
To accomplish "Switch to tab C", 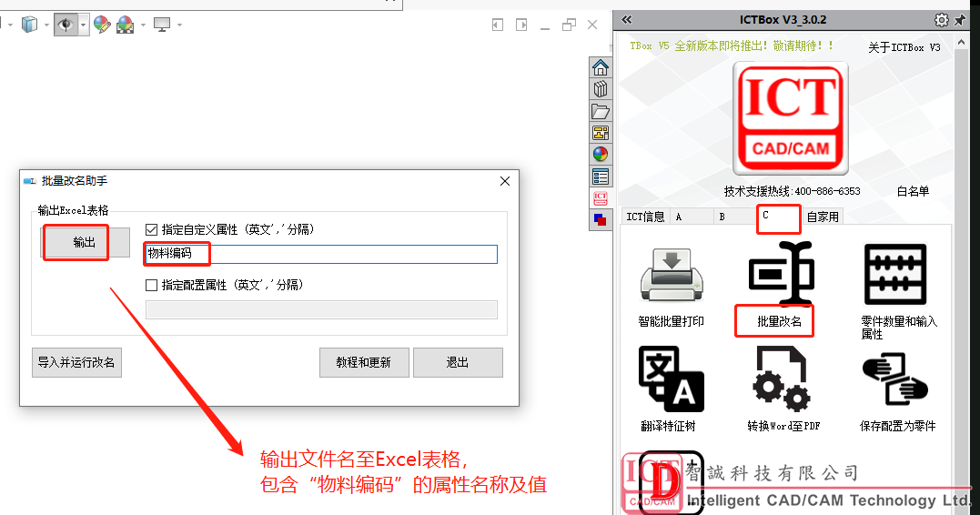I will (x=778, y=217).
